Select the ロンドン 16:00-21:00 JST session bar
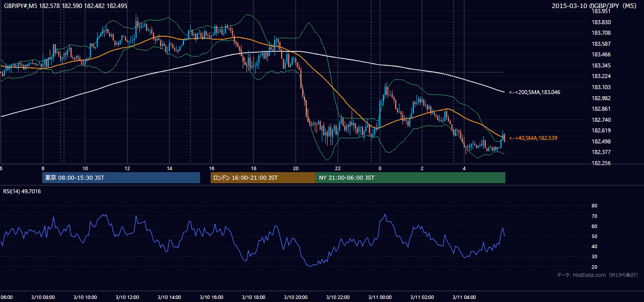 pos(263,178)
